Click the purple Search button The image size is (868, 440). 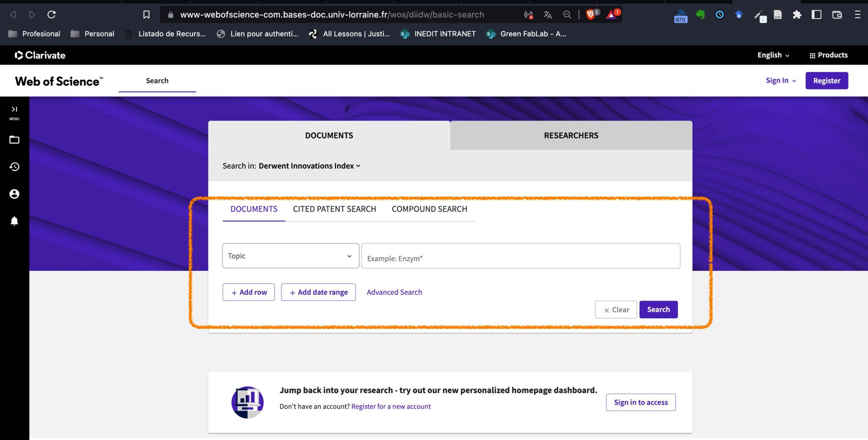[x=658, y=309]
